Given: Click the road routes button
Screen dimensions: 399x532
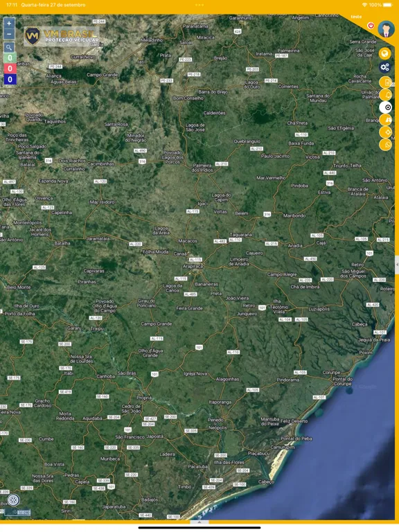Looking at the screenshot, I should point(386,120).
